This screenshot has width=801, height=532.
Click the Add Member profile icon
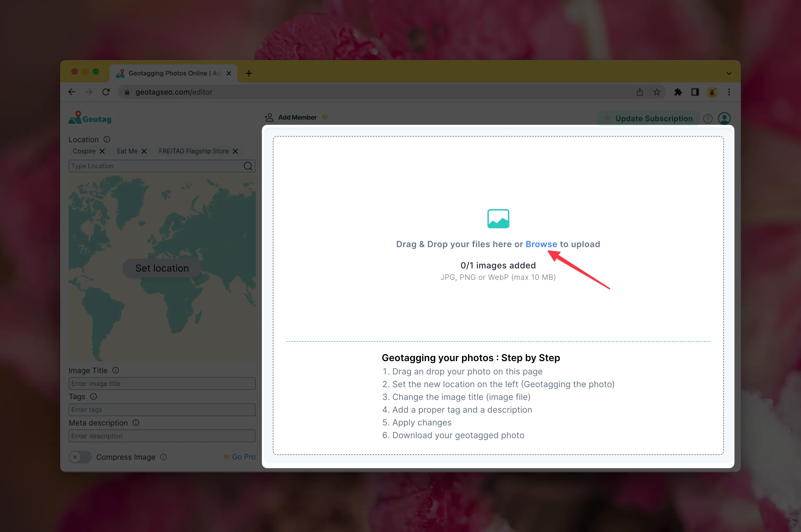pos(269,117)
